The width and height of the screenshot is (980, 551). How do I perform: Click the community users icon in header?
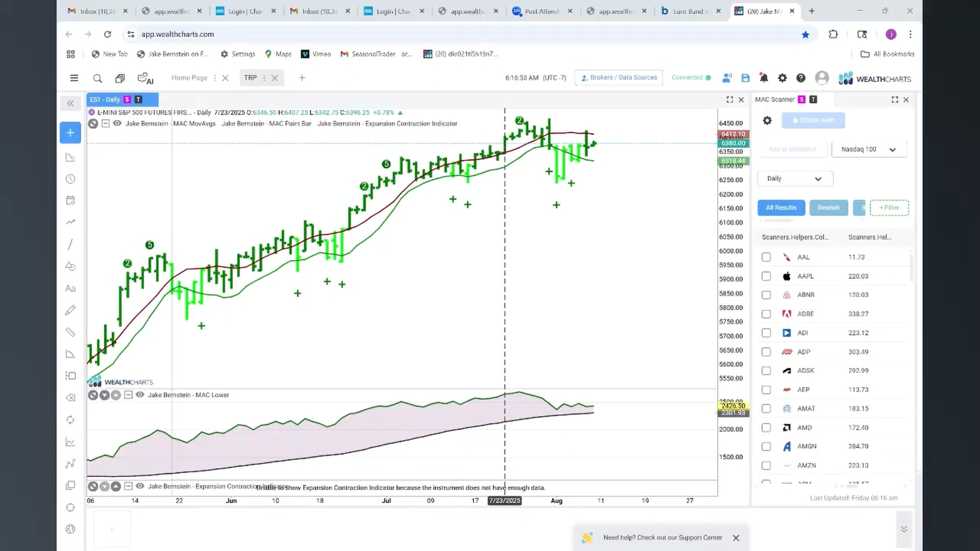tap(727, 78)
